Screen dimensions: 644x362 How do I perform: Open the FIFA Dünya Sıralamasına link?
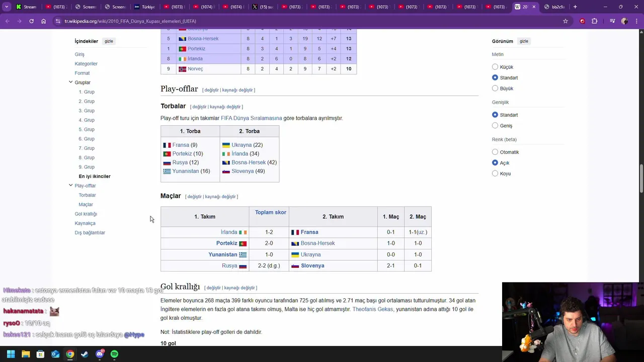[x=251, y=118]
